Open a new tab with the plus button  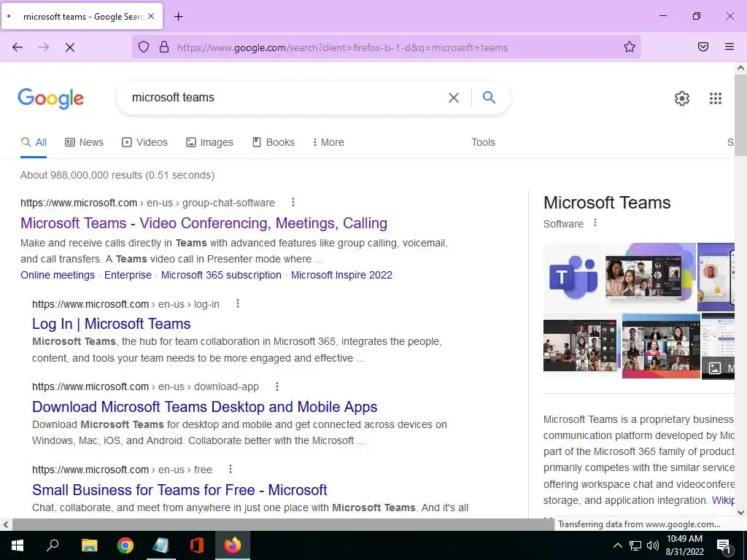coord(178,17)
